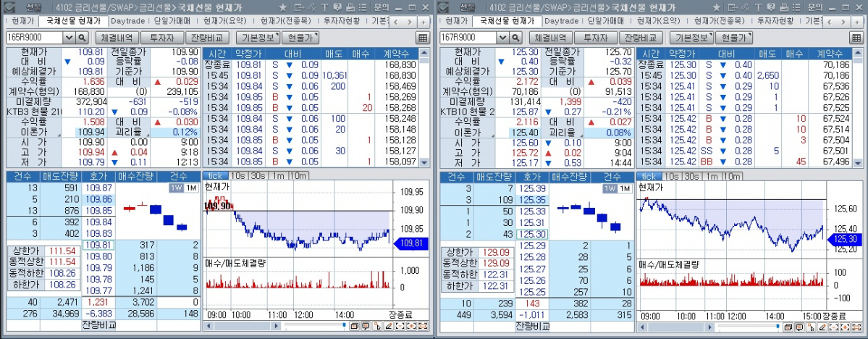Expand 현물가 dropdown button in right window
This screenshot has height=339, width=868.
point(734,38)
